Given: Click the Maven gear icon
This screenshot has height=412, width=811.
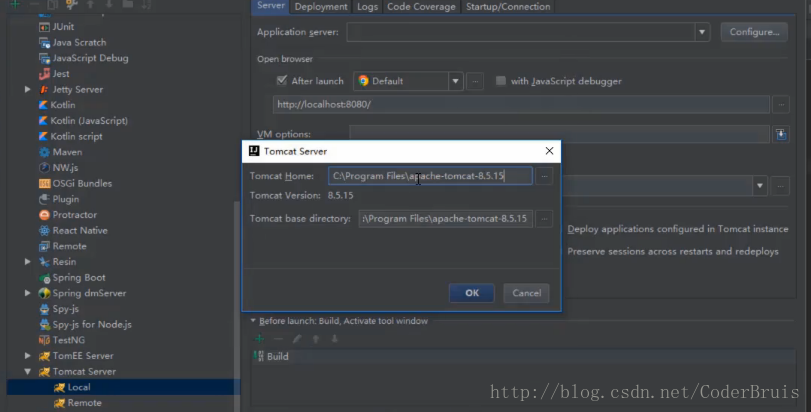Looking at the screenshot, I should (44, 152).
